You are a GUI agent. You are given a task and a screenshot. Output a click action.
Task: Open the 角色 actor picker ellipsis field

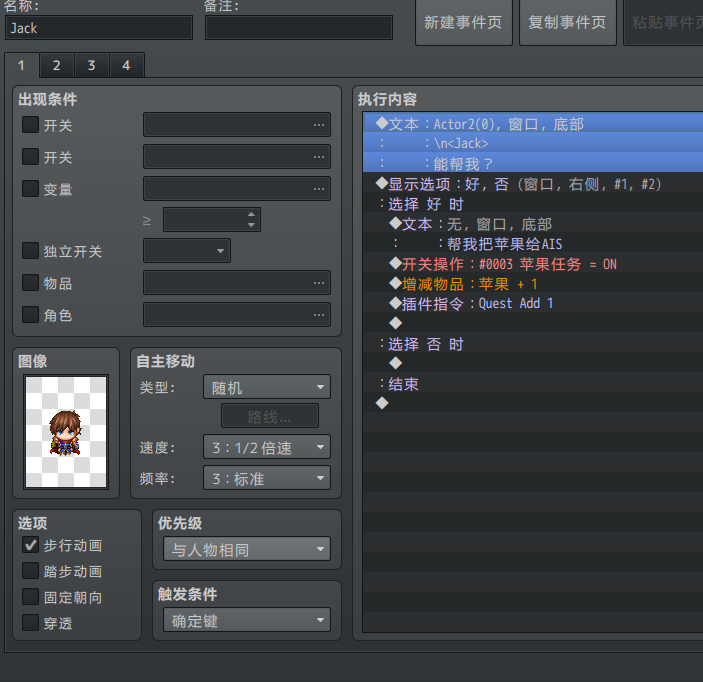[237, 314]
